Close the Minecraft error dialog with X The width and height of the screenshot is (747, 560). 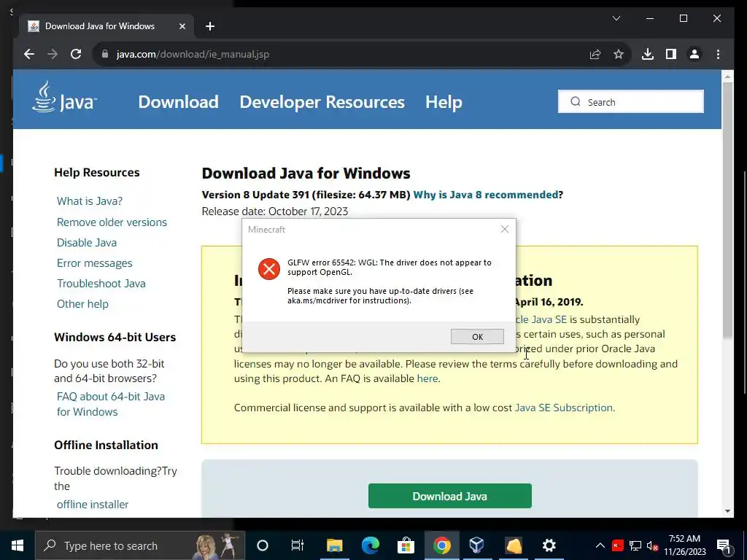click(x=505, y=229)
